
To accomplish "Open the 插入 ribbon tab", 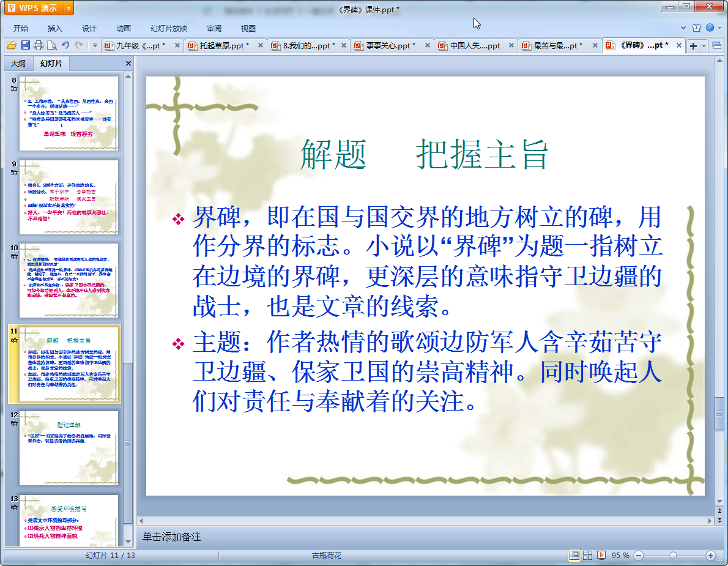I will (x=55, y=28).
